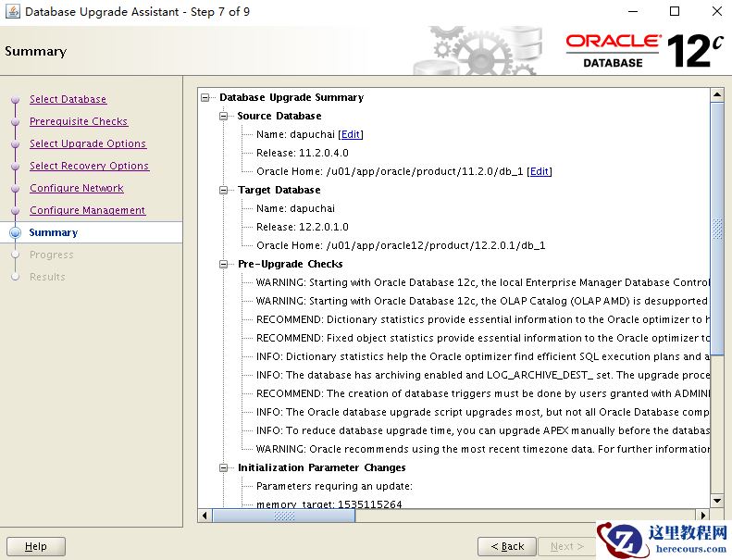The width and height of the screenshot is (732, 560).
Task: Select Parameters requring an update row
Action: 334,486
